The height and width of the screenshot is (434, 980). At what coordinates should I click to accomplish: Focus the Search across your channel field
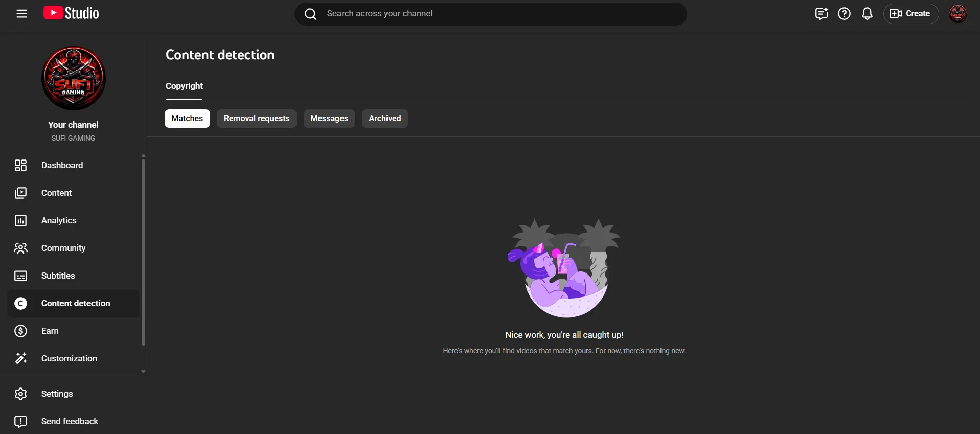[x=491, y=14]
